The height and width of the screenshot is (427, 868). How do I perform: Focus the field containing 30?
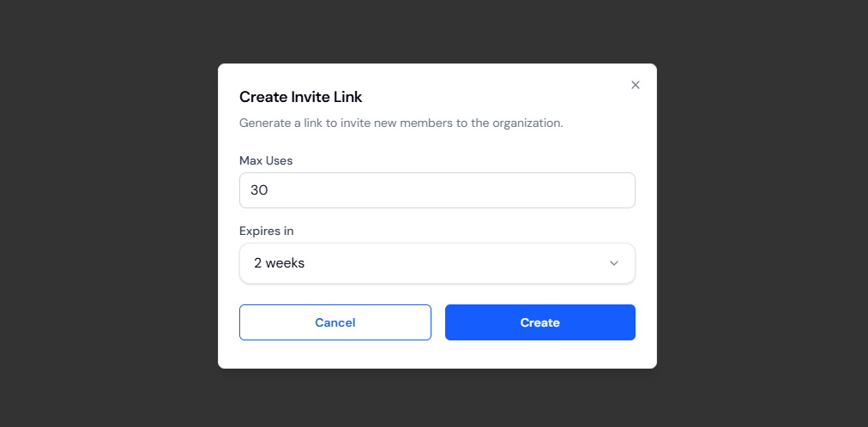coord(437,190)
